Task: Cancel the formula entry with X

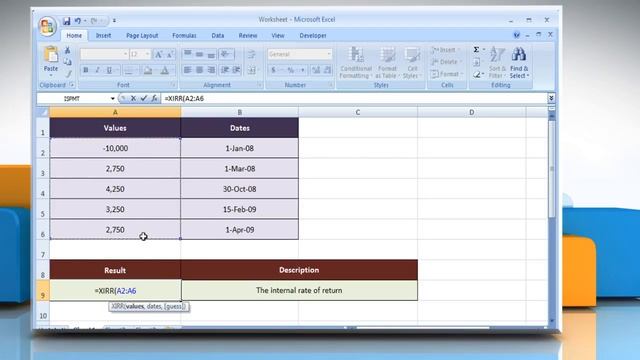Action: 133,98
